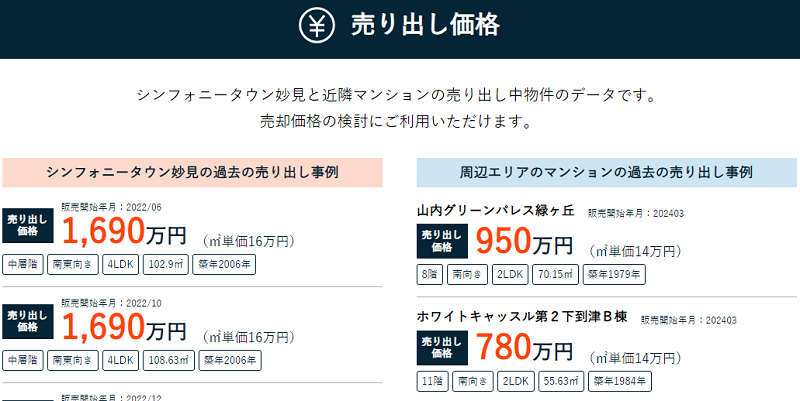Select the 周辺エリアのマンションの過去の売り出し事例 header

pyautogui.click(x=607, y=172)
